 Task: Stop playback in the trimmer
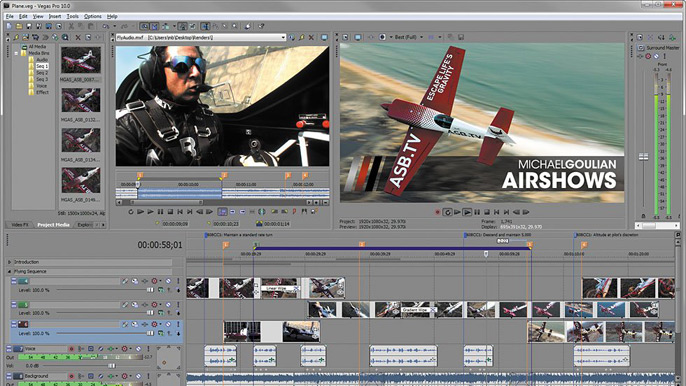[170, 212]
